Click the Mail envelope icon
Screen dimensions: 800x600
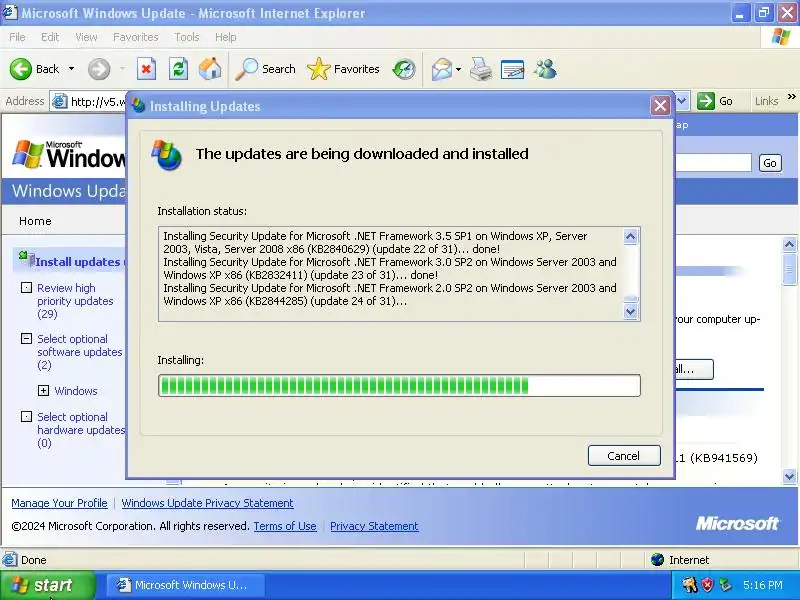[442, 69]
